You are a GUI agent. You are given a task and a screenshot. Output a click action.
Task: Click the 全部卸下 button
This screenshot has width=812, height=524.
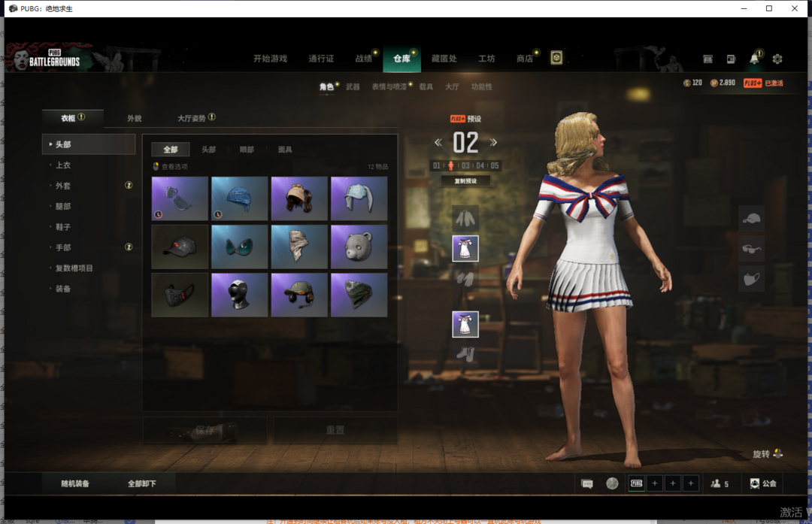pyautogui.click(x=142, y=483)
